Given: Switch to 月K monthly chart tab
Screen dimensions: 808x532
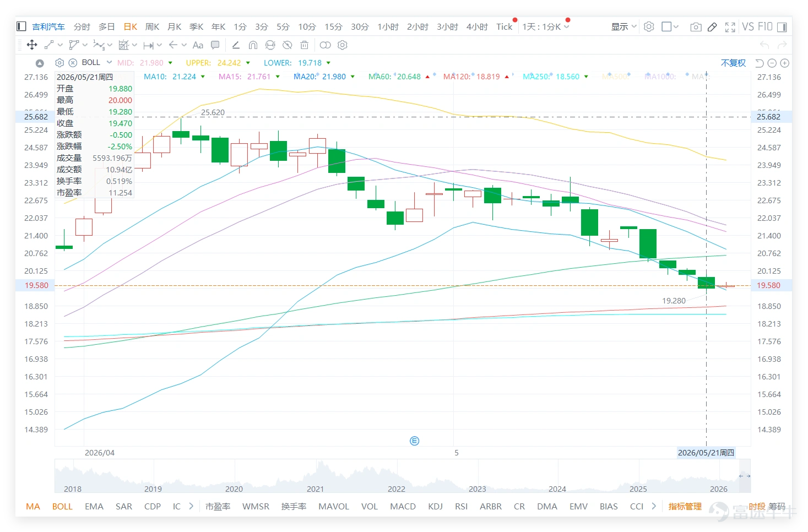Looking at the screenshot, I should point(174,26).
